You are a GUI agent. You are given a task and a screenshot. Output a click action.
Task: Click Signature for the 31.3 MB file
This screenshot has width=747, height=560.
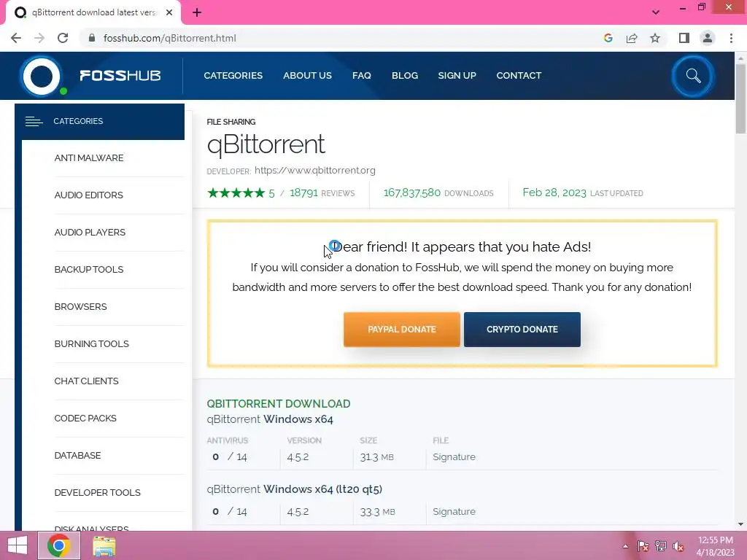(x=454, y=457)
